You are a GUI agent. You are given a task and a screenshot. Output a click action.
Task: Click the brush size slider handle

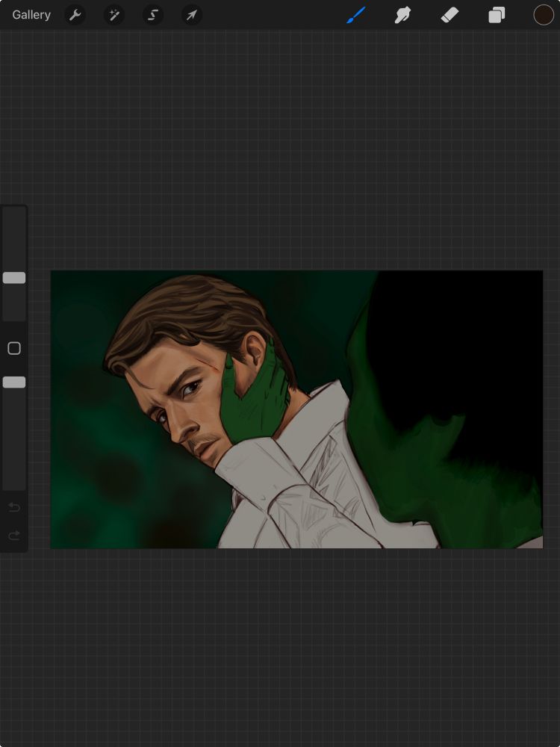pyautogui.click(x=14, y=278)
